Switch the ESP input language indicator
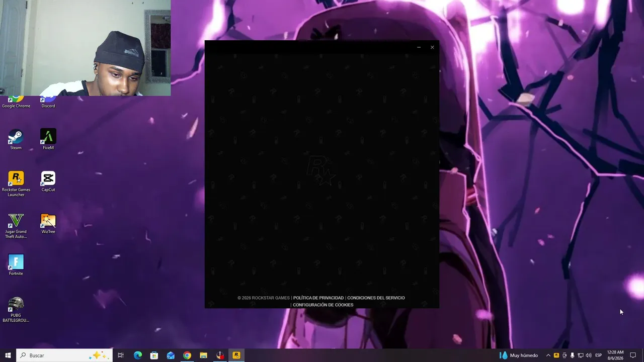The width and height of the screenshot is (644, 362). 599,355
